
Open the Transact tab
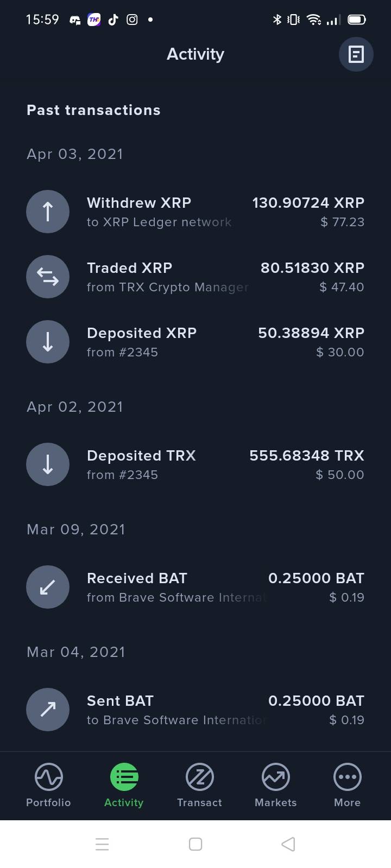199,785
